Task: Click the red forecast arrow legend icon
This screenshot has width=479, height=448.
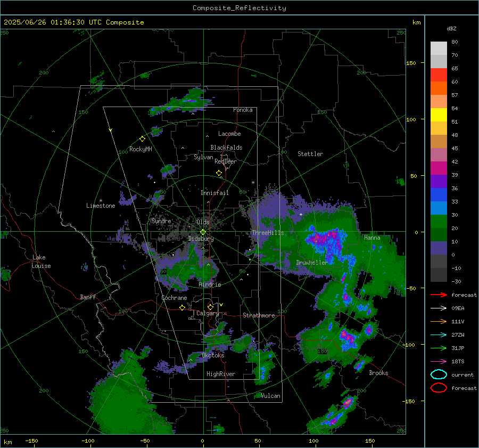Action: coord(439,295)
